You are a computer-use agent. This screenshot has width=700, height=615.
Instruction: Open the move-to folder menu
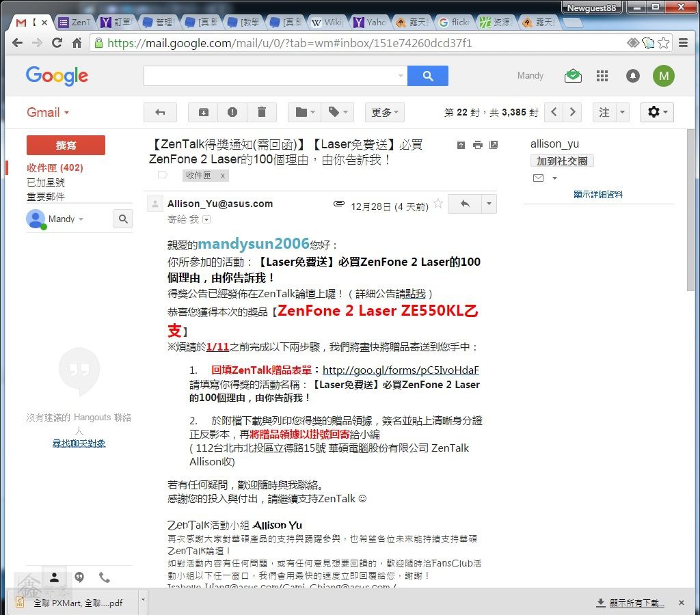tap(306, 113)
